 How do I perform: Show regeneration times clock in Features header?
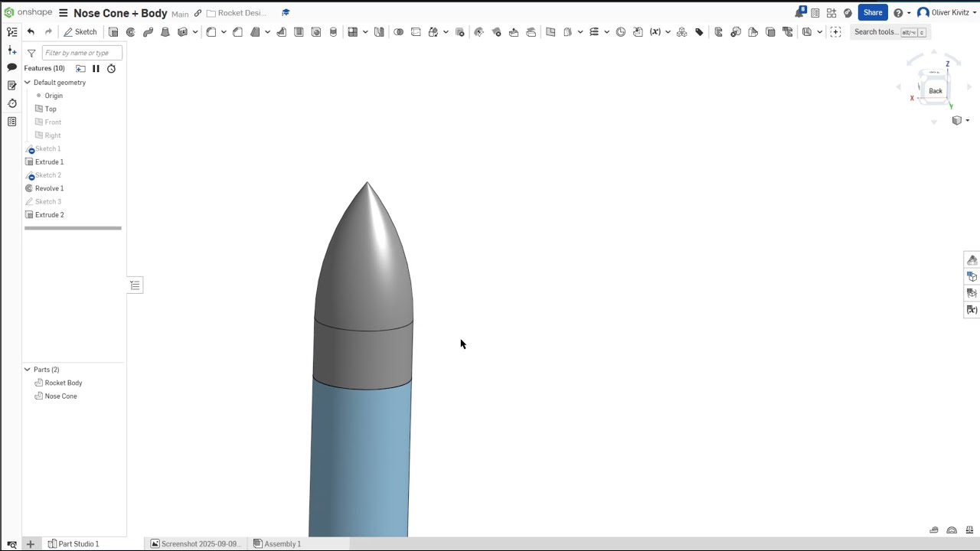point(111,68)
